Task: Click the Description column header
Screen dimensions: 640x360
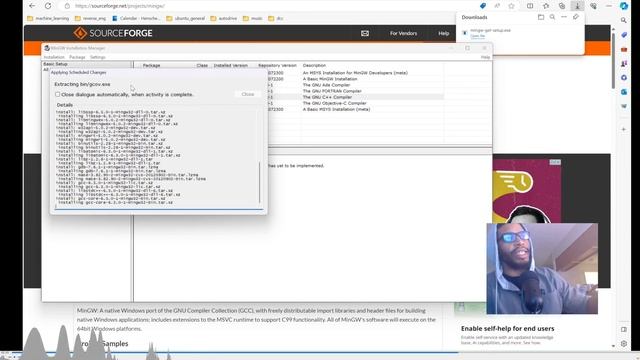Action: (314, 65)
